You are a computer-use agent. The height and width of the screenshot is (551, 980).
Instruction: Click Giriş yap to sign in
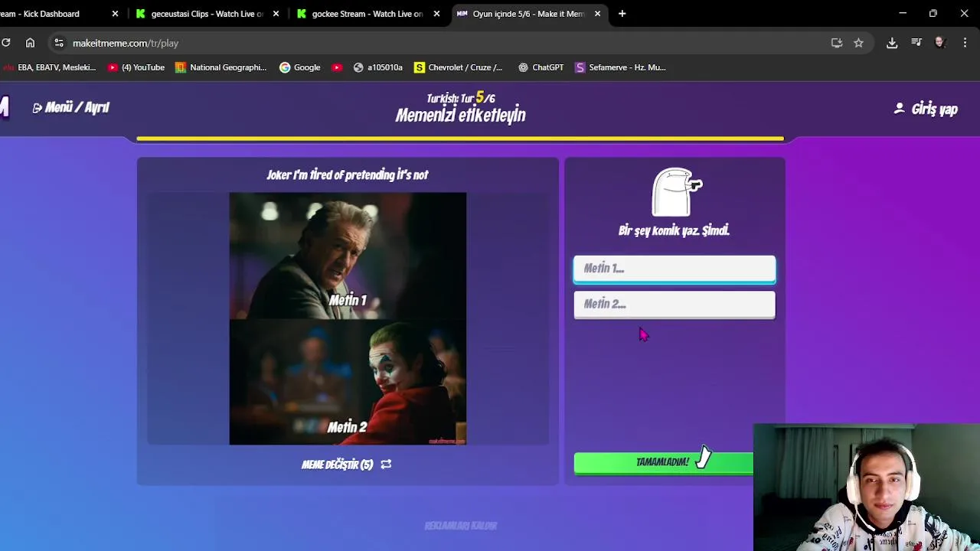click(926, 109)
